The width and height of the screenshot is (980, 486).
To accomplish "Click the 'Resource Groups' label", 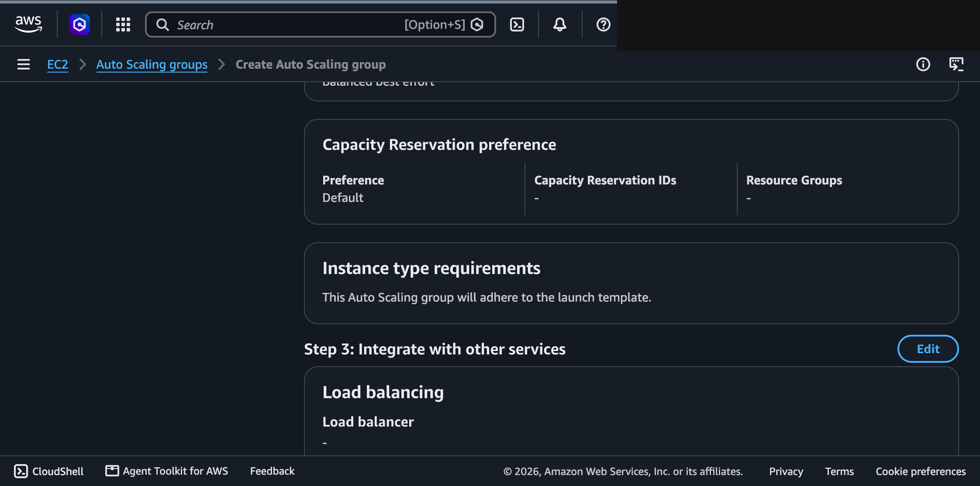I will (x=794, y=180).
